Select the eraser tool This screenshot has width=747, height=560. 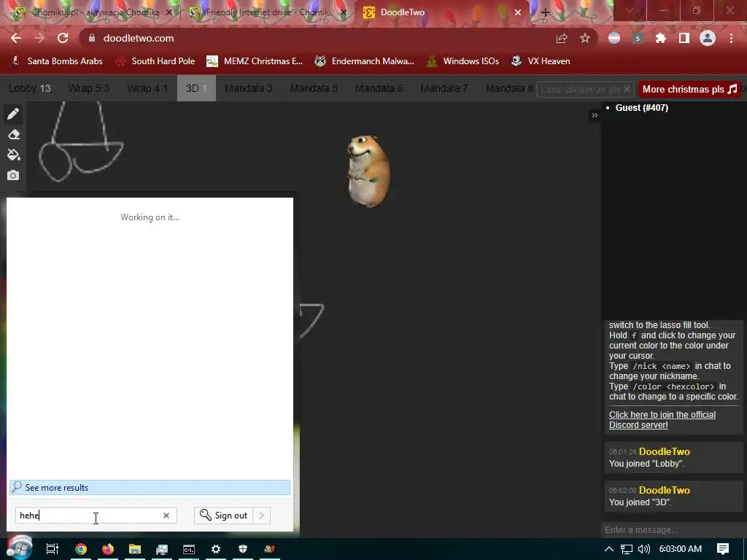pos(13,134)
